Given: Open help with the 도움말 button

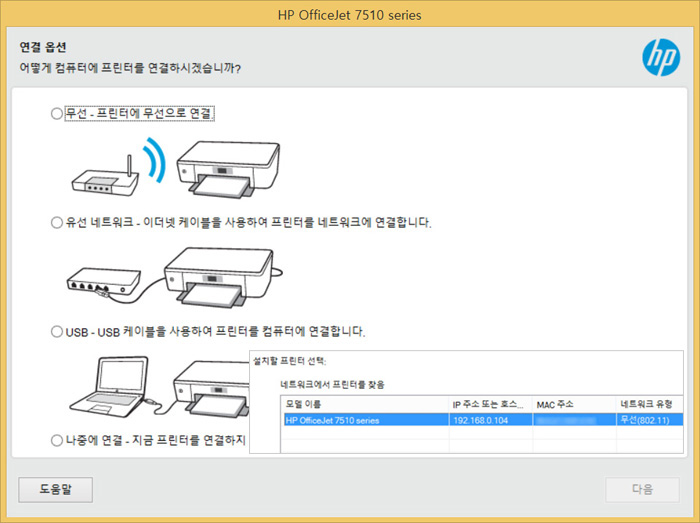Looking at the screenshot, I should click(x=56, y=490).
